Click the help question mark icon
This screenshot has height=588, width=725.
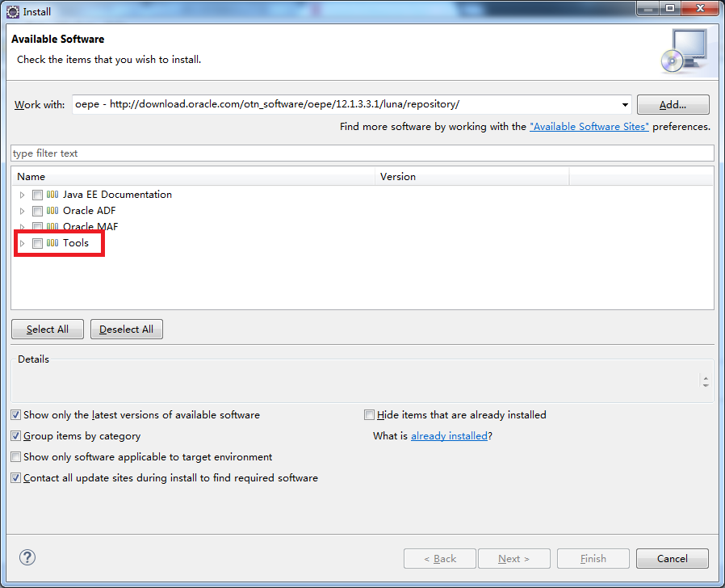pyautogui.click(x=27, y=557)
